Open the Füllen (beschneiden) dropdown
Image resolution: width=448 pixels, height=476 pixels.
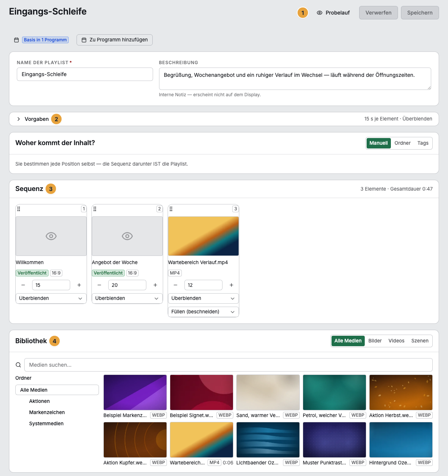pyautogui.click(x=203, y=312)
